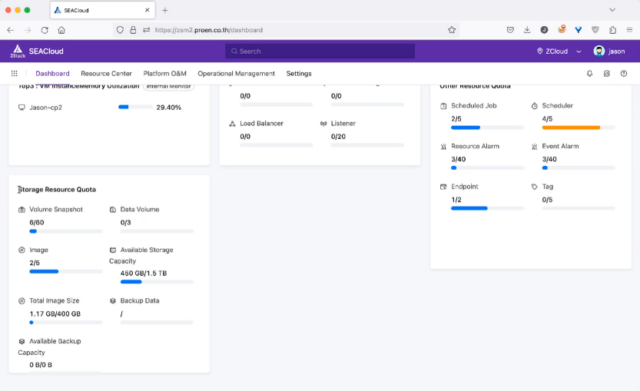
Task: Switch to Platform O&M menu
Action: [x=165, y=73]
